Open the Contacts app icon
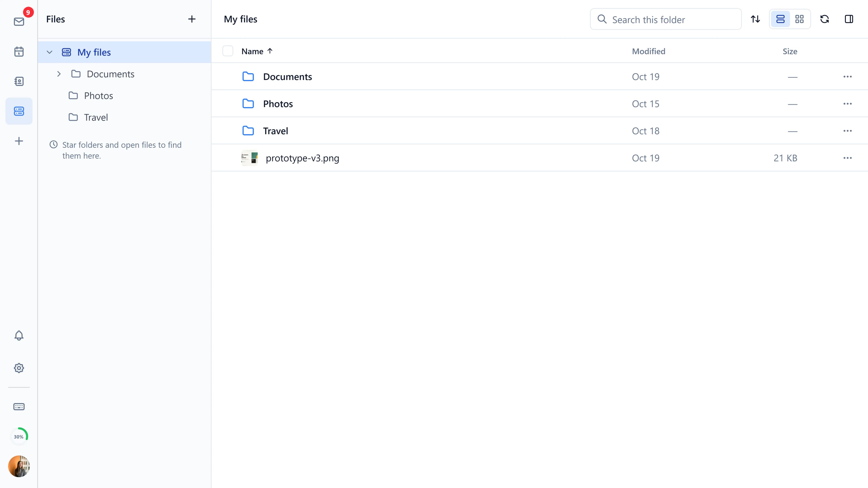The width and height of the screenshot is (868, 488). pyautogui.click(x=19, y=81)
